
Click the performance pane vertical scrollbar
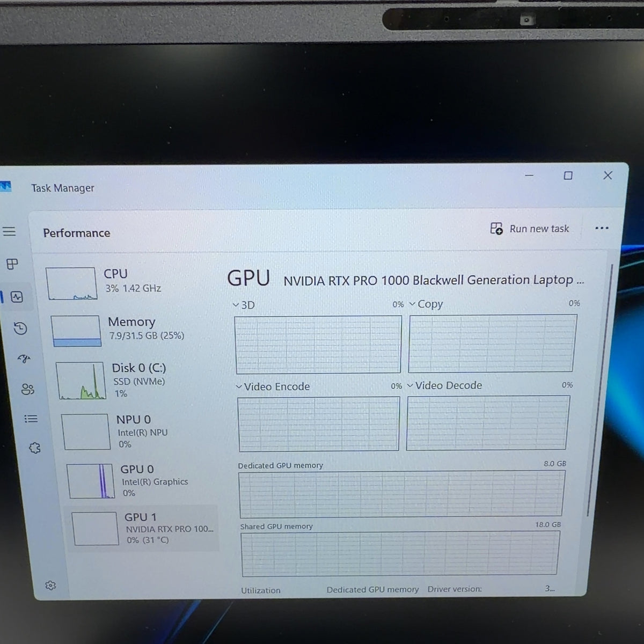point(600,389)
